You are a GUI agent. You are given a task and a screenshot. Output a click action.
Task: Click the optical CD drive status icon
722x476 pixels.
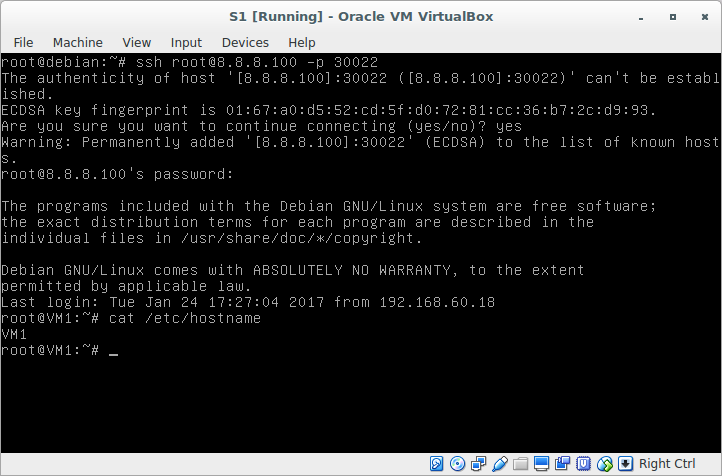click(x=457, y=464)
